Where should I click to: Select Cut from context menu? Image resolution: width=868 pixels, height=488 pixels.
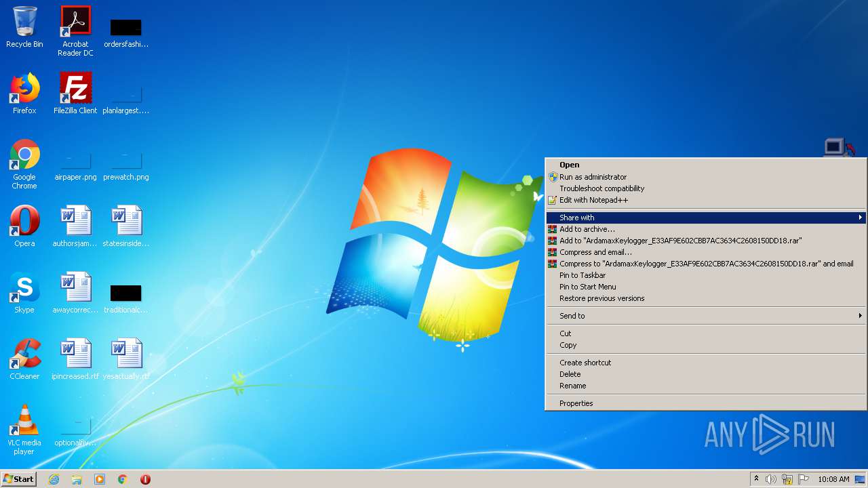[706, 333]
